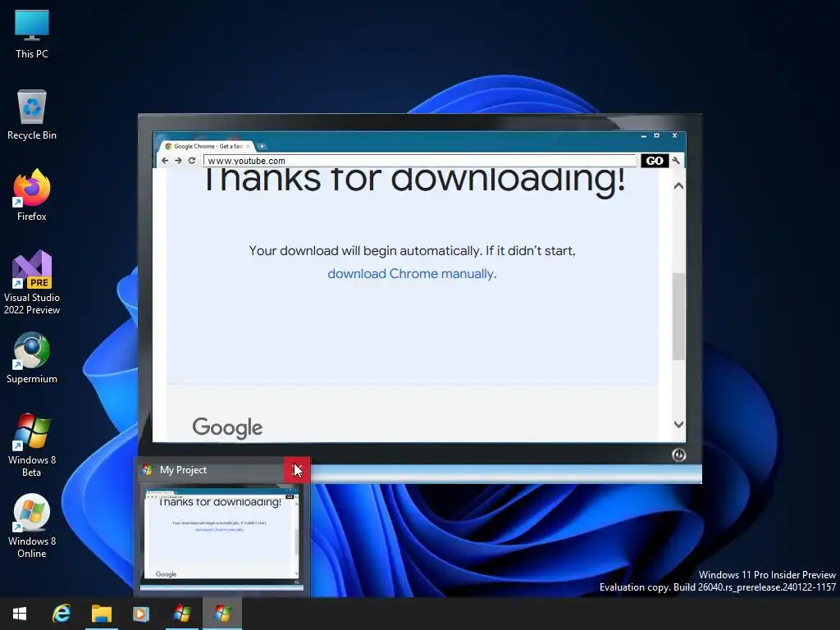Select the Google Chrome browser tab
Viewport: 840px width, 630px height.
(208, 146)
